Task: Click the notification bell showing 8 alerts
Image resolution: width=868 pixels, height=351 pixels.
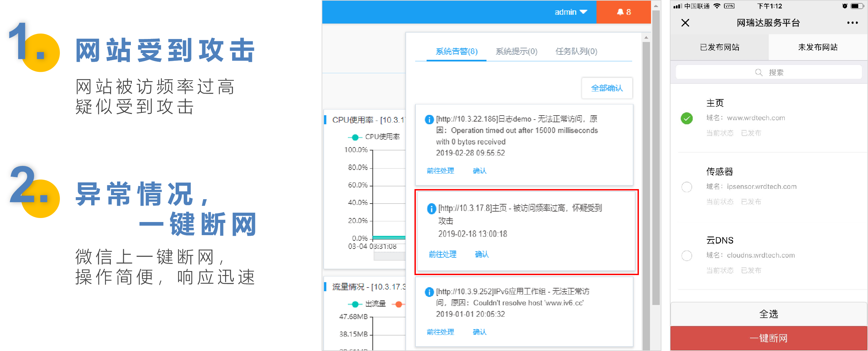Action: coord(623,12)
